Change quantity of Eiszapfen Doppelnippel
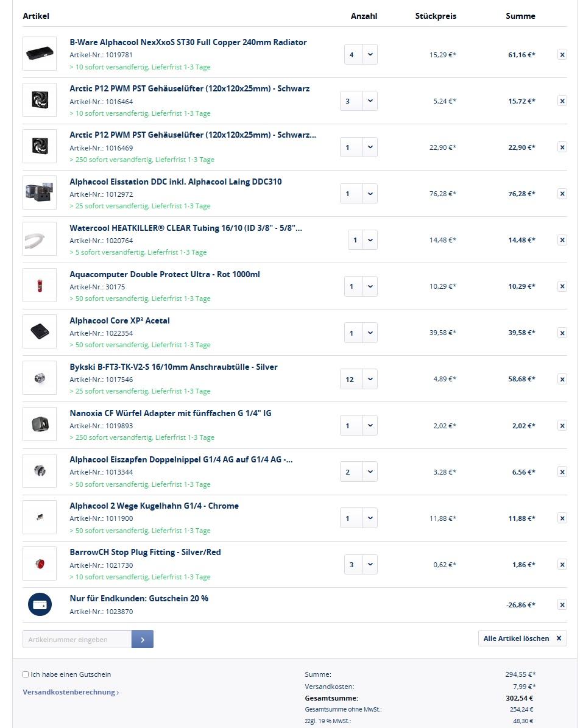This screenshot has width=583, height=728. [359, 472]
